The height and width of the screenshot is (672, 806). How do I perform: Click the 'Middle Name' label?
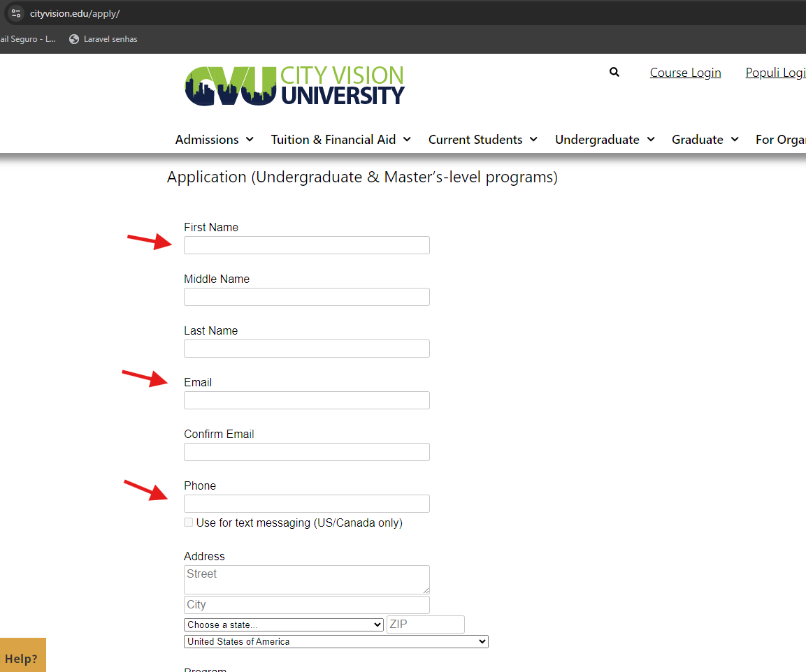pyautogui.click(x=217, y=279)
